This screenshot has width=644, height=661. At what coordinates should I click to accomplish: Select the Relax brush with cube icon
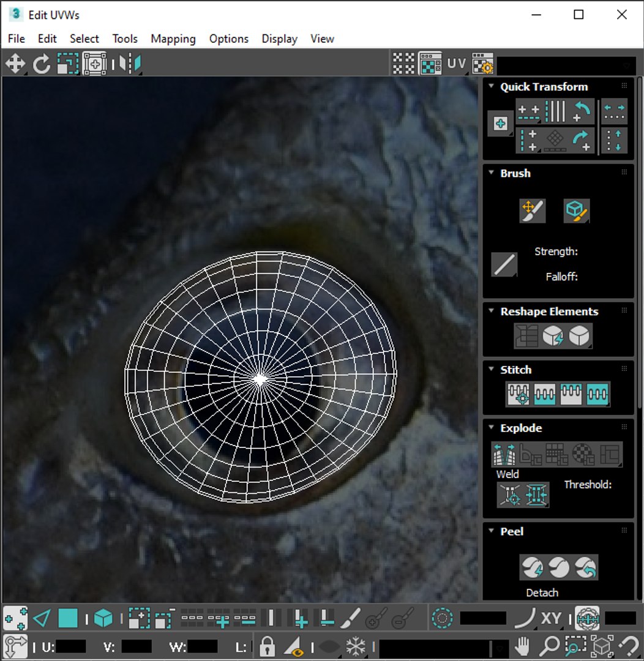tap(577, 211)
